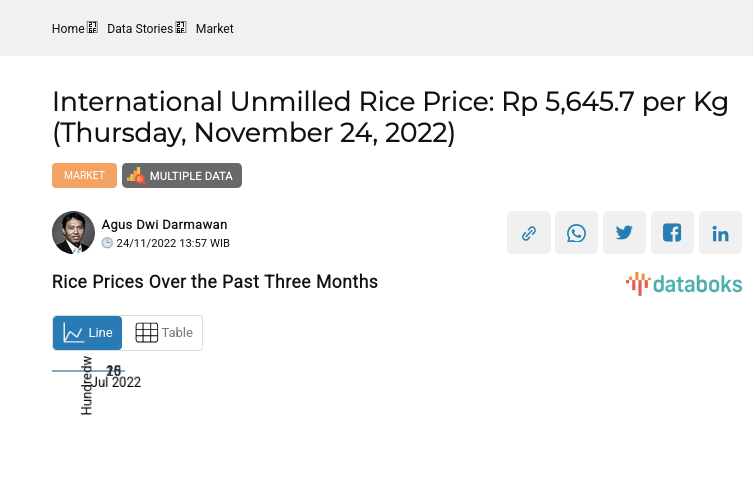Image resolution: width=753 pixels, height=498 pixels.
Task: Click the Jul 2022 axis label on the chart
Action: click(118, 382)
